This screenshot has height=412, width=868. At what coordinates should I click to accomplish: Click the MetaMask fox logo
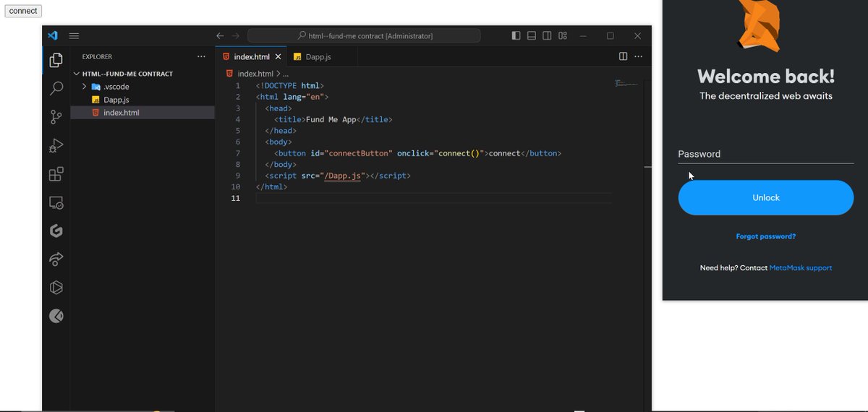click(x=761, y=25)
